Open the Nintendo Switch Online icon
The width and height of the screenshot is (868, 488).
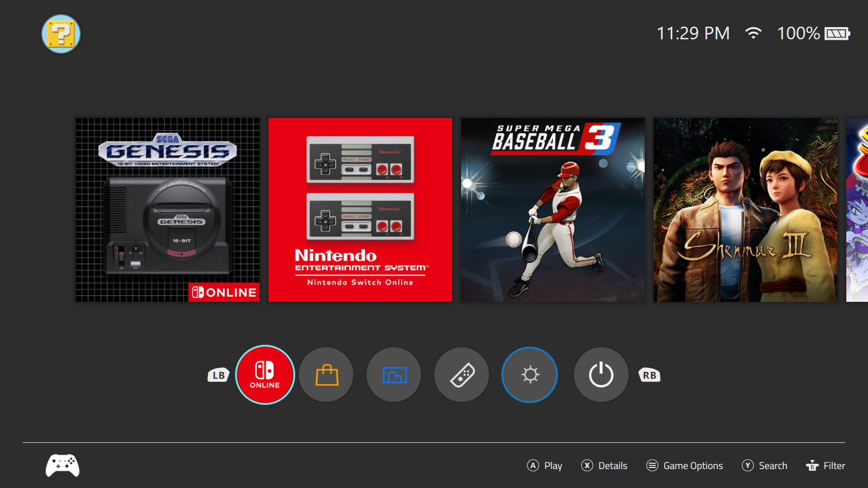click(265, 375)
